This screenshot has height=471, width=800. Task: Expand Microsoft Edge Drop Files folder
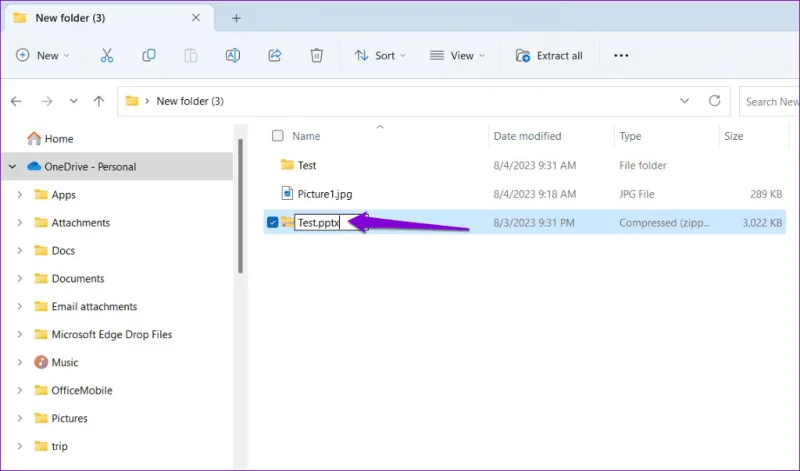[19, 334]
